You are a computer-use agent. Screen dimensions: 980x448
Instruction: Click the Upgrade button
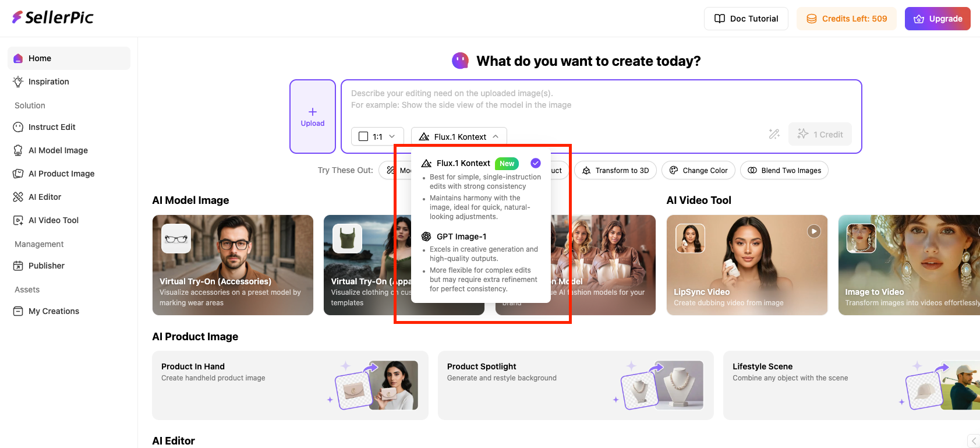937,19
